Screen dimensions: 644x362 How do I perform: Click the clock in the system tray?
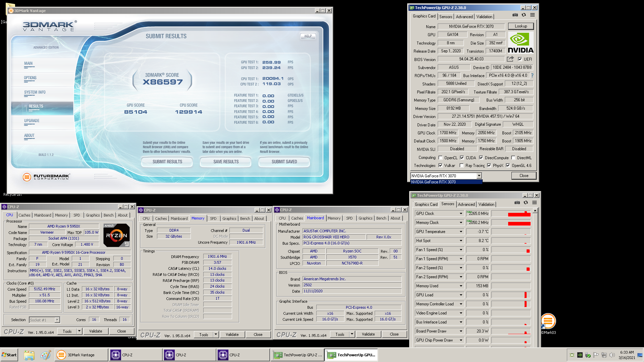click(x=627, y=355)
